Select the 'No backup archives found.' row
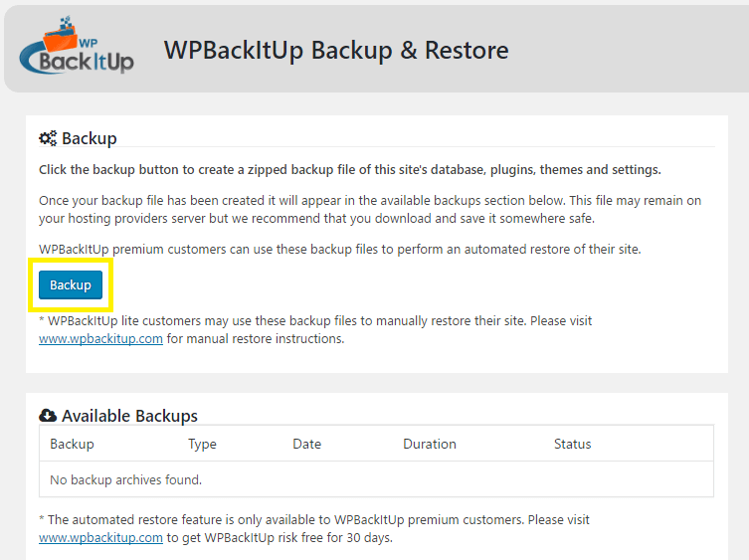The width and height of the screenshot is (749, 560). coord(376,479)
